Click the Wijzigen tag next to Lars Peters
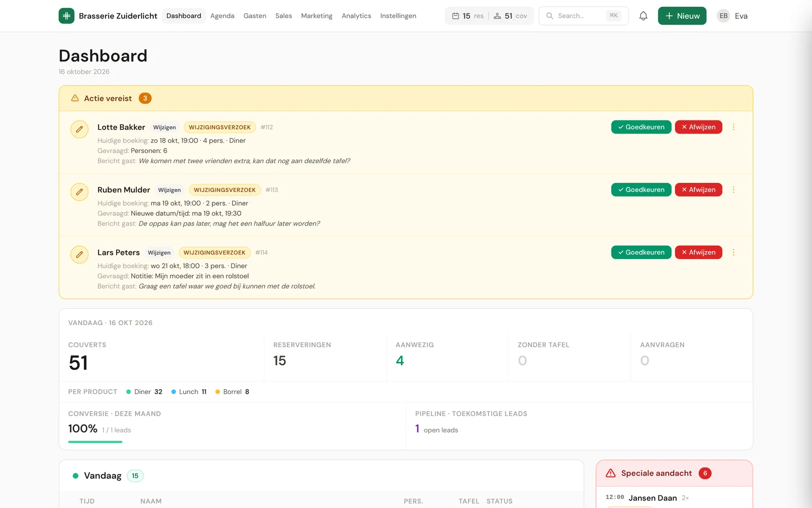The width and height of the screenshot is (812, 508). 159,252
